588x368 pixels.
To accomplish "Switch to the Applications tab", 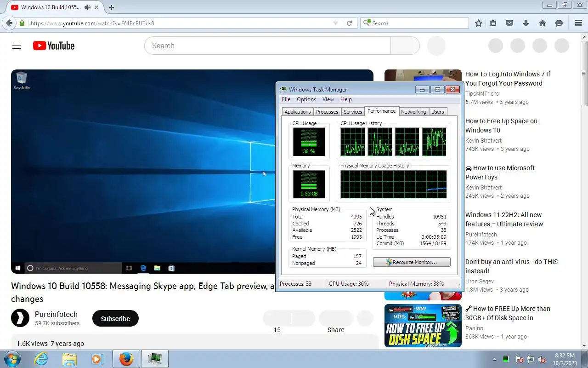I will click(x=298, y=112).
